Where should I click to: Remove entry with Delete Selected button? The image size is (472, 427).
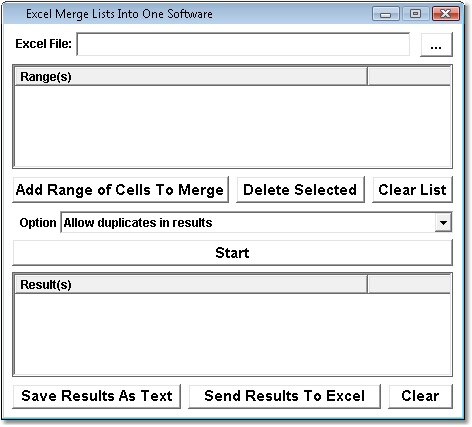pyautogui.click(x=300, y=190)
